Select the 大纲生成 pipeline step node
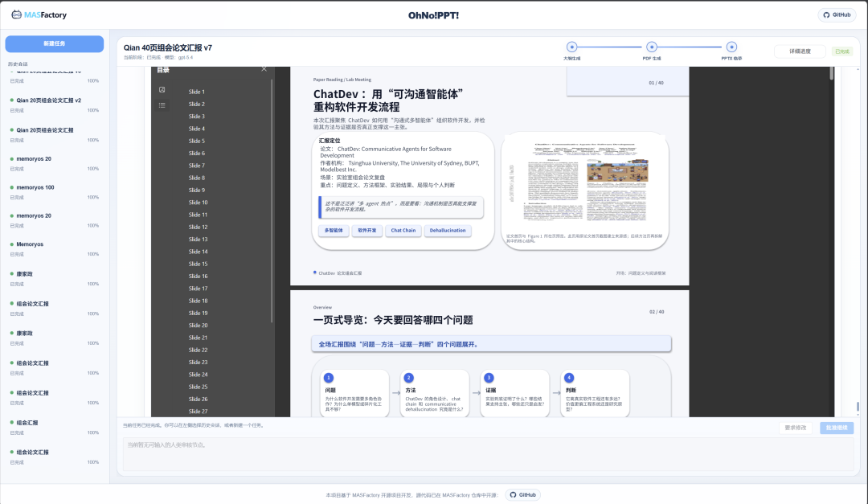Screen dimensions: 868x504 tap(571, 46)
